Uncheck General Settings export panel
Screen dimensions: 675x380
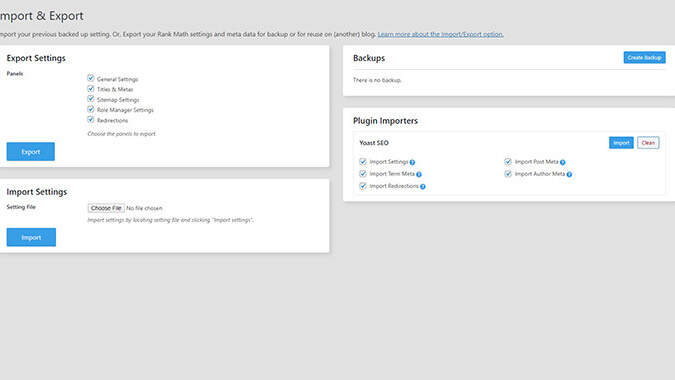pos(90,78)
